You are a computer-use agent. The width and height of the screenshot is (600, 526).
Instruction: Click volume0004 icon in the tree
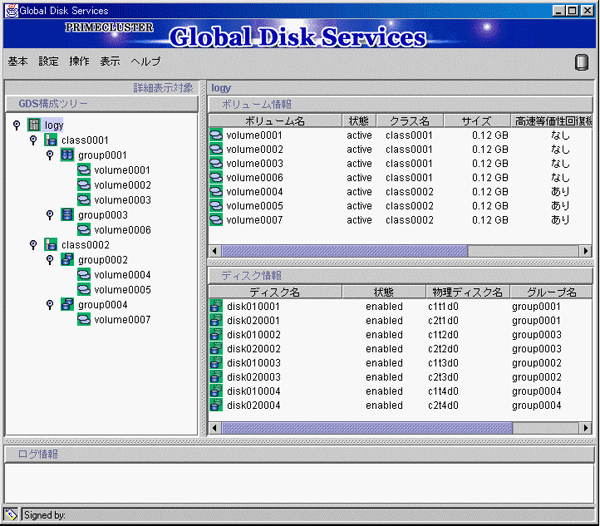(84, 275)
